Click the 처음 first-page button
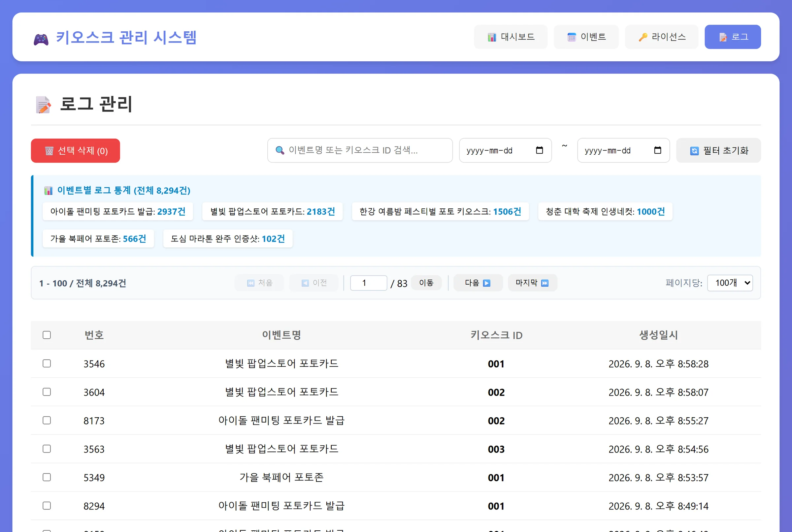The image size is (792, 532). pos(259,283)
